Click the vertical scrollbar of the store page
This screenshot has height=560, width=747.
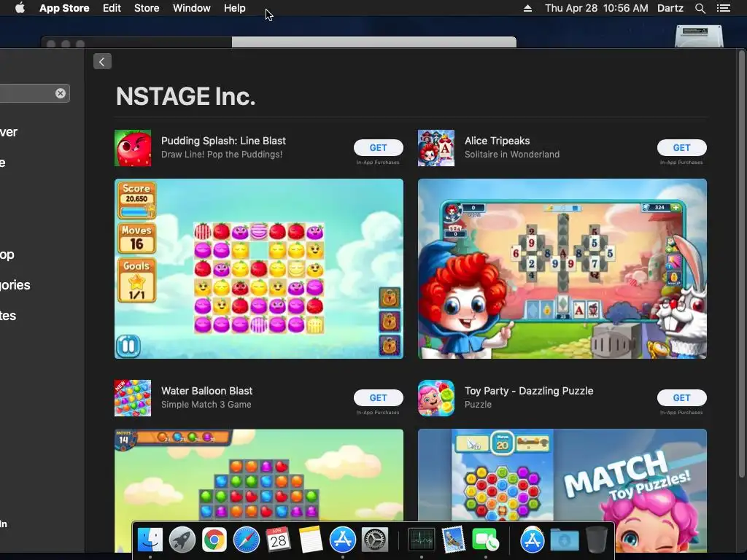741,262
